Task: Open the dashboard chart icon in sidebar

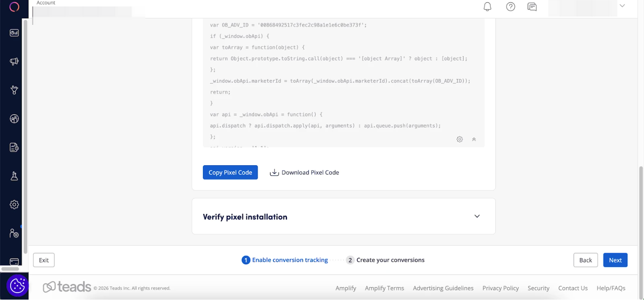Action: [x=14, y=33]
